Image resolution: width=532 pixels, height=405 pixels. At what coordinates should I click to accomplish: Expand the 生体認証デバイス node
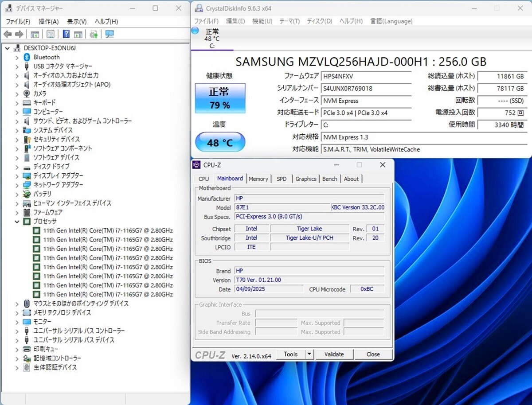[17, 367]
